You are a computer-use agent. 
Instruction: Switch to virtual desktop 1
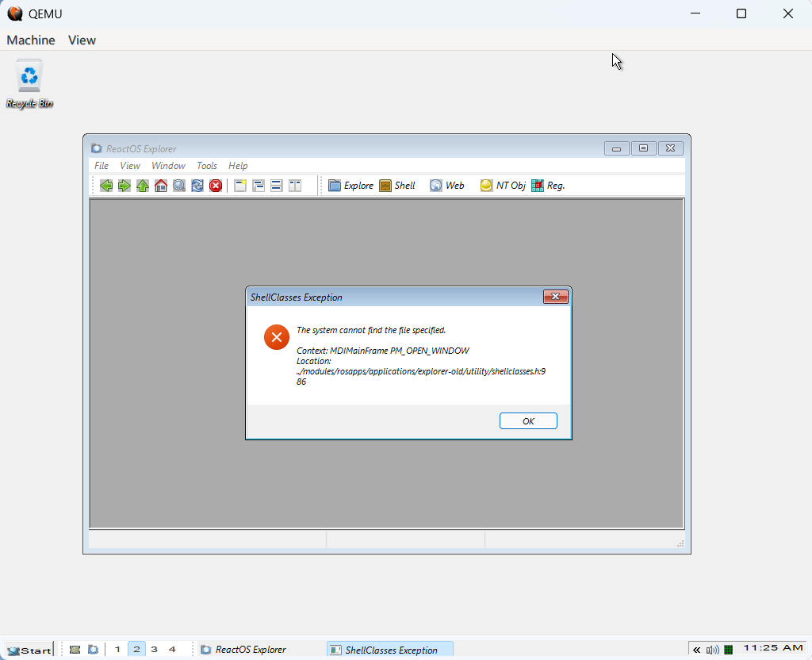point(117,650)
